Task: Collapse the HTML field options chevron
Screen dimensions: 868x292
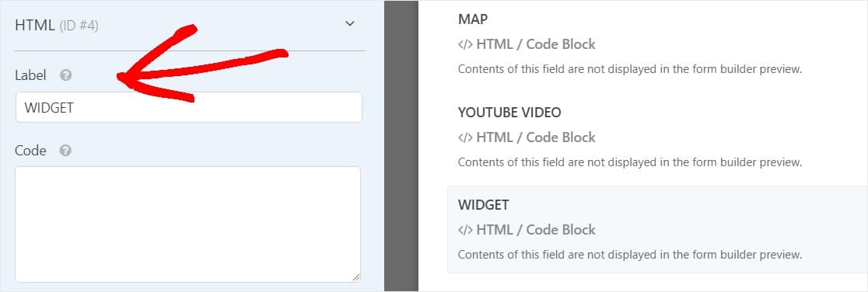Action: point(349,24)
